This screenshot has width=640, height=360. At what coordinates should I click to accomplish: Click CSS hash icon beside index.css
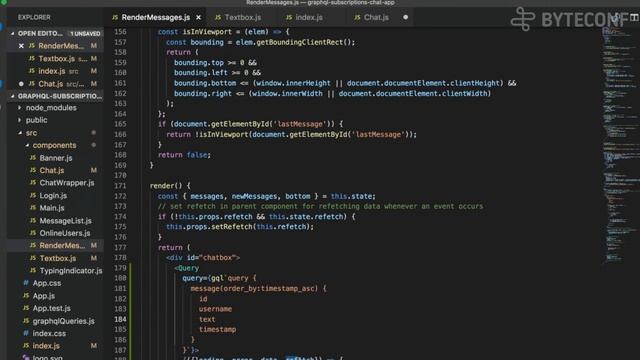pyautogui.click(x=26, y=333)
